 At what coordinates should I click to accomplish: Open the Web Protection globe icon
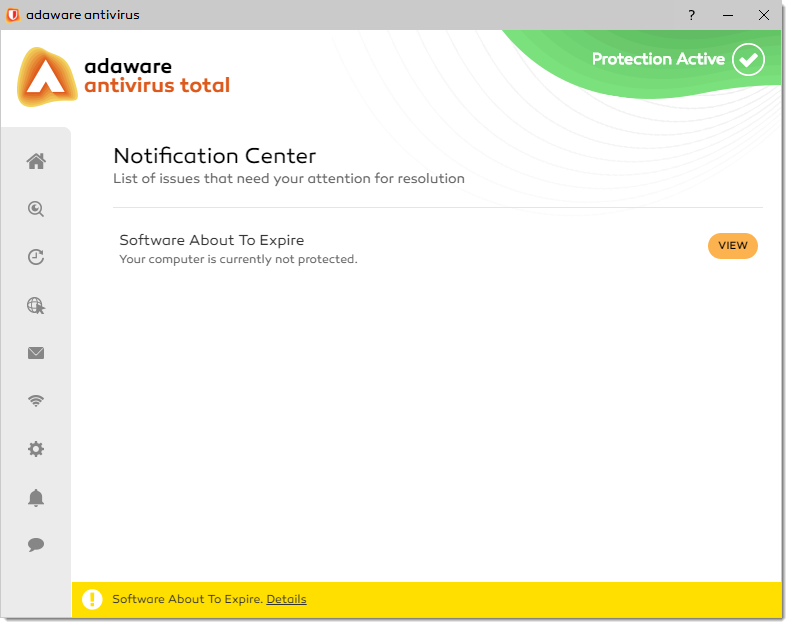coord(36,305)
